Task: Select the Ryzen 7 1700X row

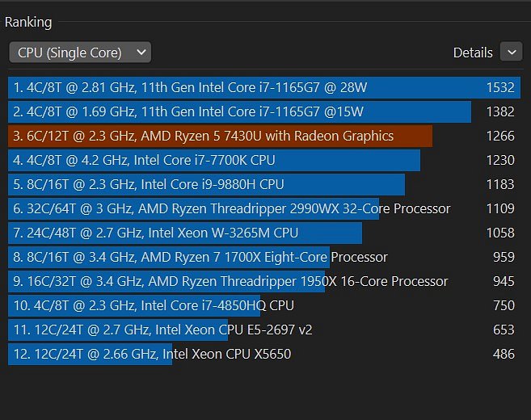Action: 264,257
